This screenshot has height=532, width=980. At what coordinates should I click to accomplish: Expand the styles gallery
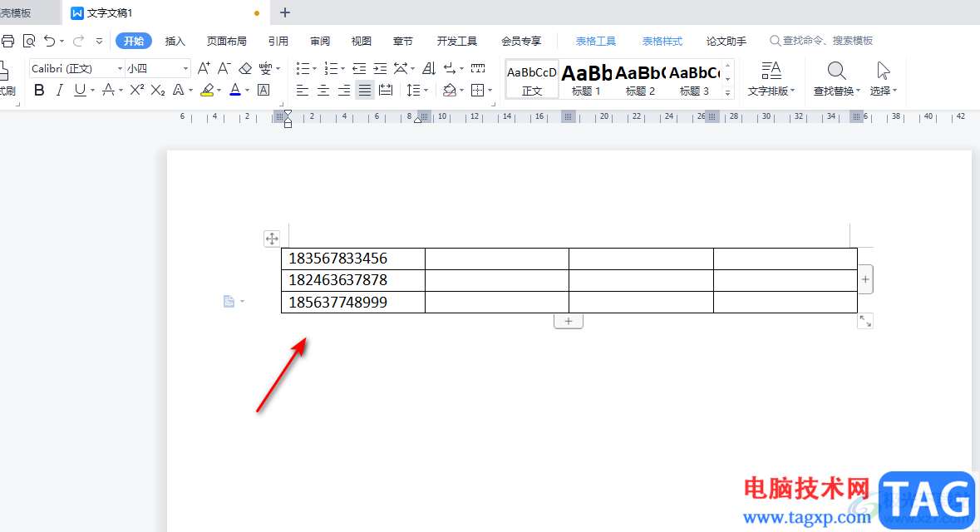(727, 92)
